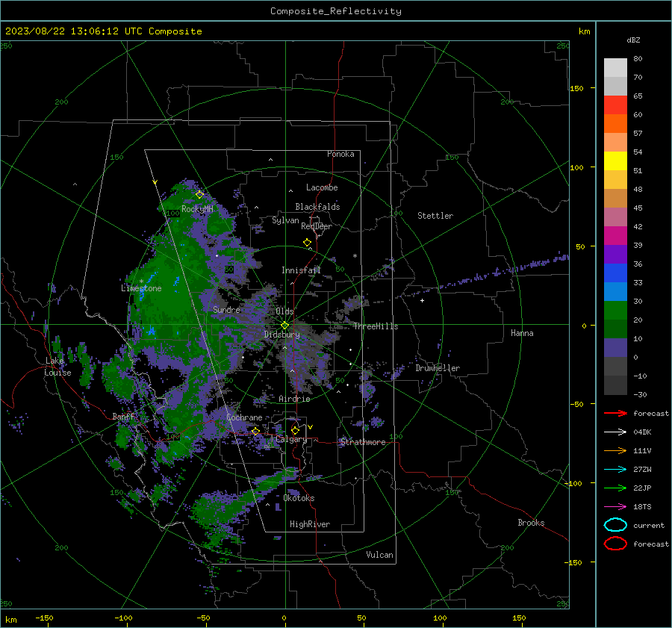Viewport: 672px width, 628px height.
Task: Click the 54 dBZ yellow color swatch
Action: [615, 161]
